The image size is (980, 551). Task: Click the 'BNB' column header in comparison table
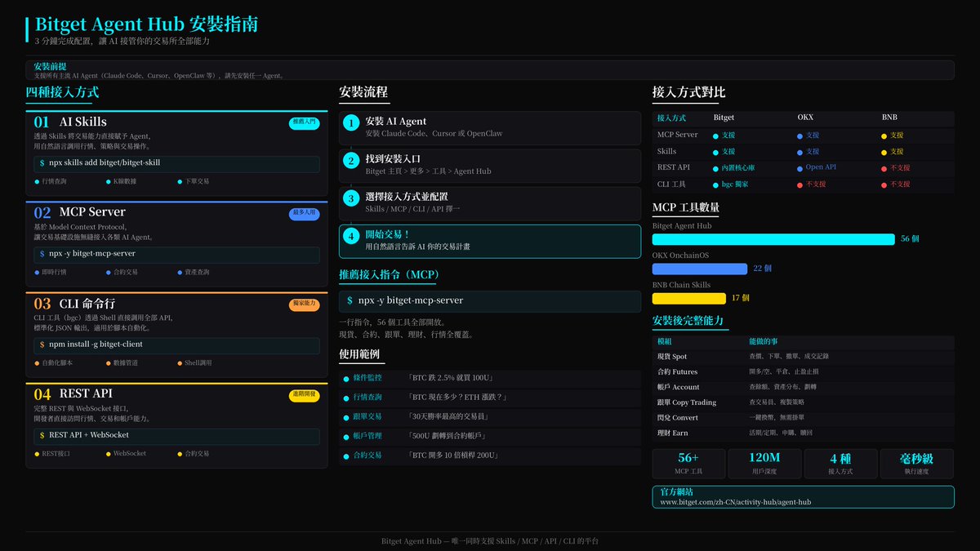point(889,118)
